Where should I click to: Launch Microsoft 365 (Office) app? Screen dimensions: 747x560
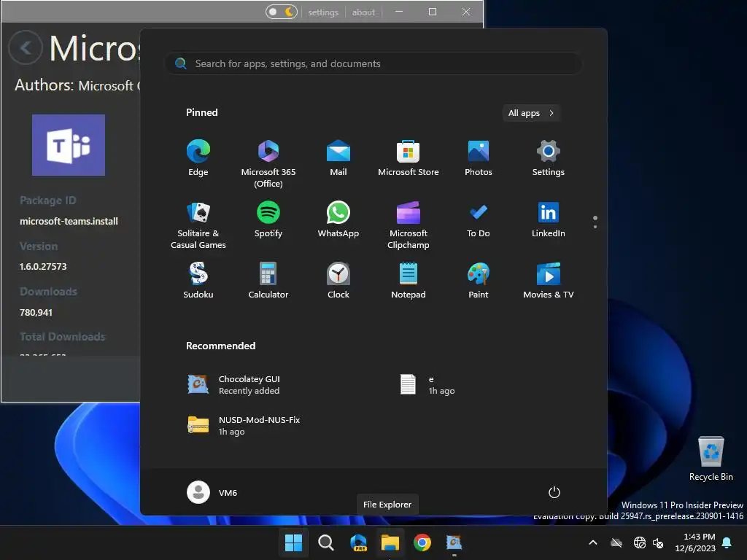click(x=268, y=164)
